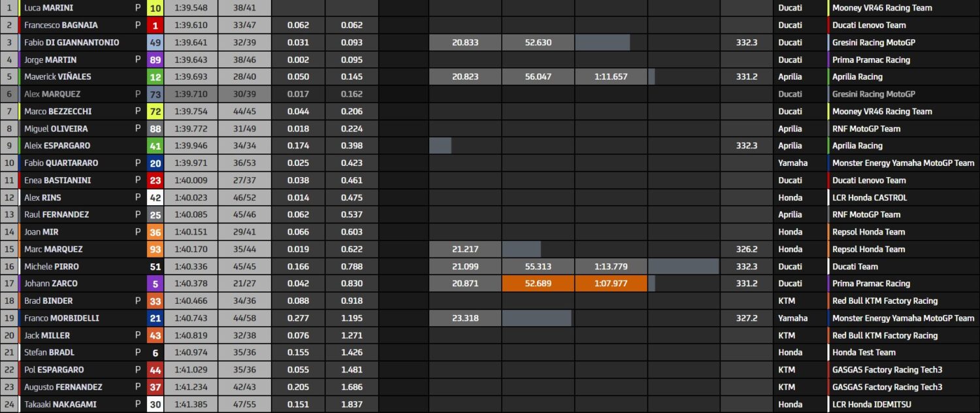Screen dimensions: 980x413
Task: Click the P pit indicator in Jack MILLER's row
Action: coord(138,335)
